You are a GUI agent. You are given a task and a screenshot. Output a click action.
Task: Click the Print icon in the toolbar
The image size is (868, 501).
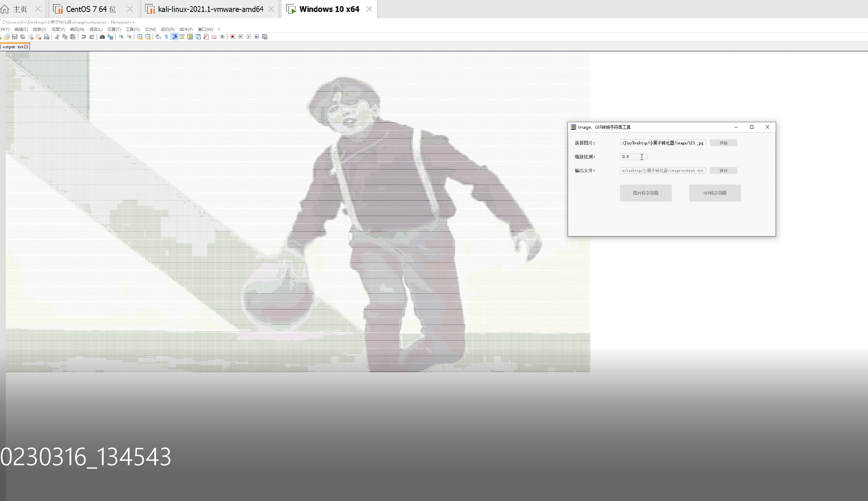tap(46, 37)
